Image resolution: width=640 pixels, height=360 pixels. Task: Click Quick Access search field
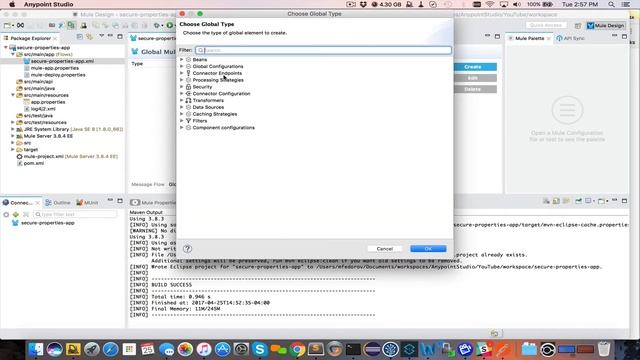click(546, 25)
